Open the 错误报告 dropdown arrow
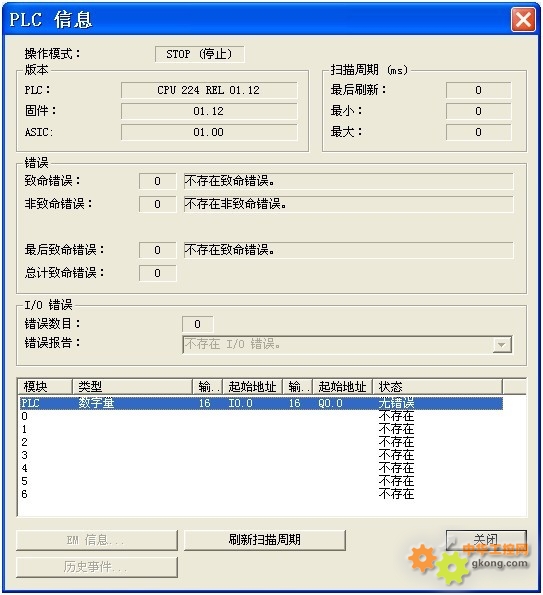Viewport: 543px width, 595px height. [x=501, y=345]
